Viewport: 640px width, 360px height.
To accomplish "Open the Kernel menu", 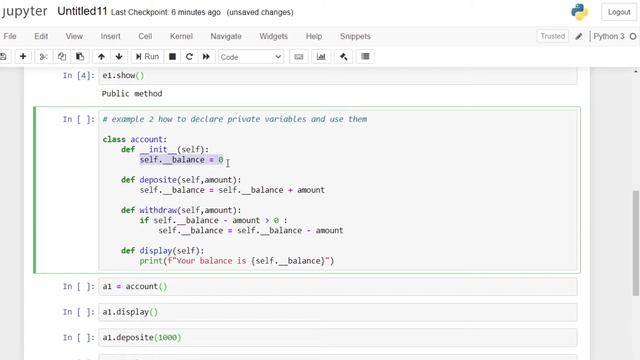I will point(181,36).
